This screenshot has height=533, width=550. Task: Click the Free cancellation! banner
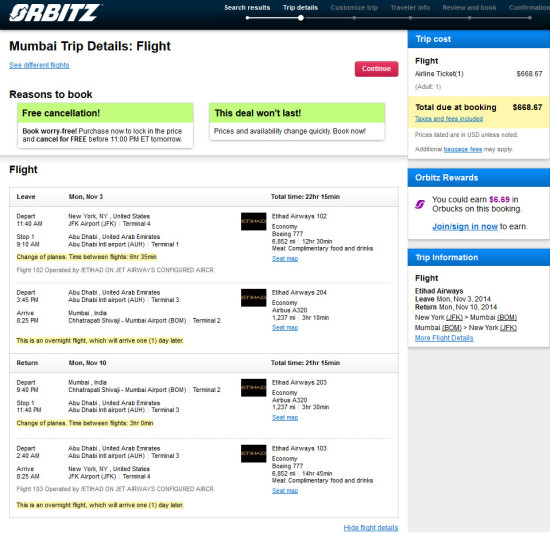(x=105, y=113)
